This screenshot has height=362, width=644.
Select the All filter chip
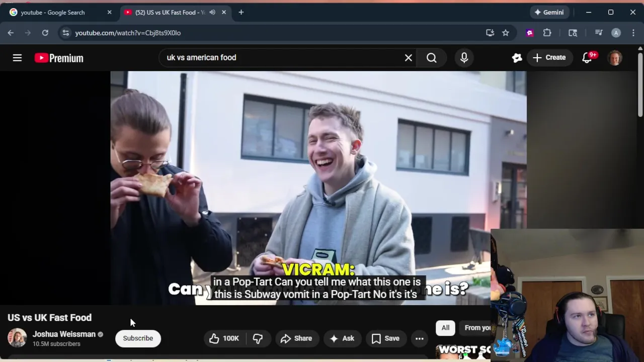[x=445, y=328]
